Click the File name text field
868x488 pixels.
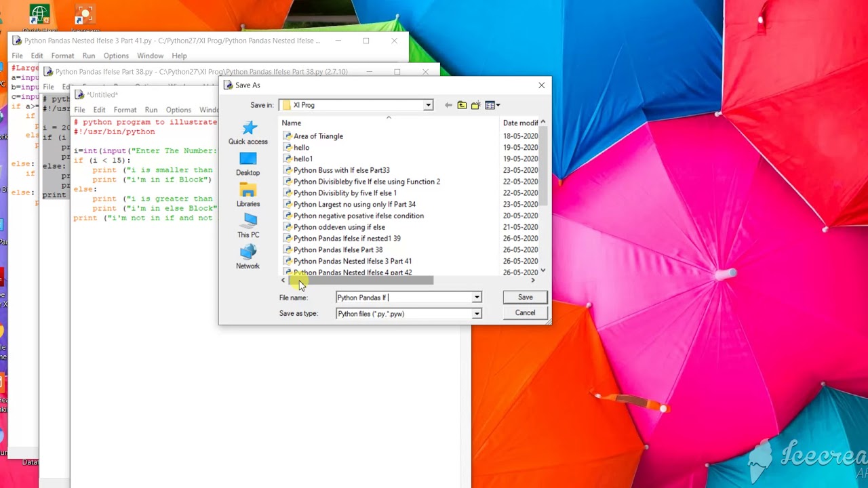click(404, 298)
